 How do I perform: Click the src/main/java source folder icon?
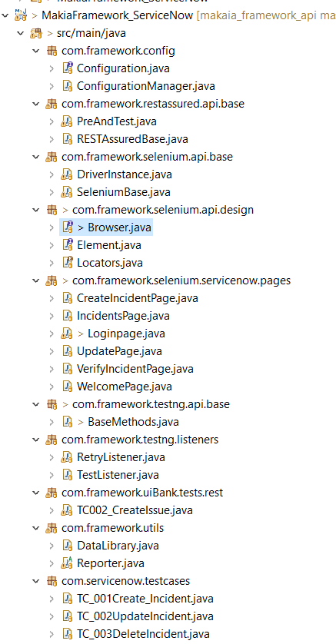coord(35,33)
